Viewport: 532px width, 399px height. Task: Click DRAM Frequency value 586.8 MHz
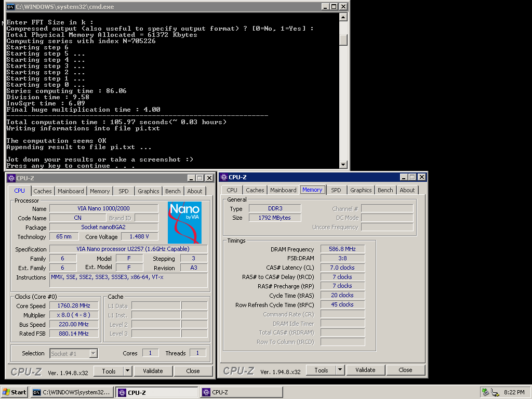click(x=342, y=249)
